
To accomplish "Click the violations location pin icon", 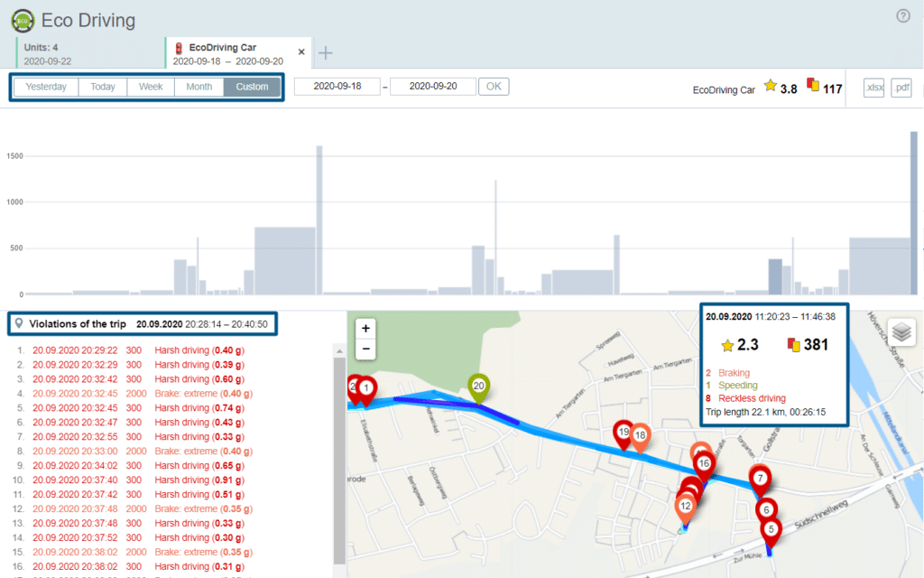I will click(17, 323).
